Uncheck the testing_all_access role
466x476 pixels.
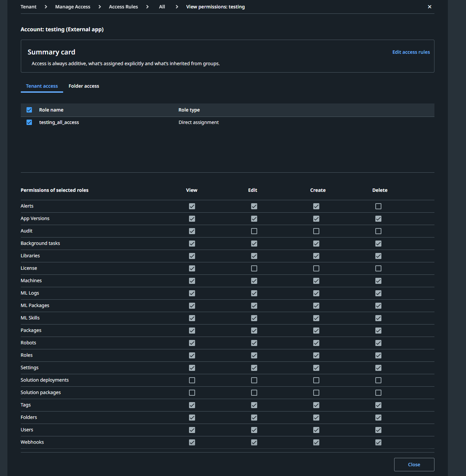[29, 122]
